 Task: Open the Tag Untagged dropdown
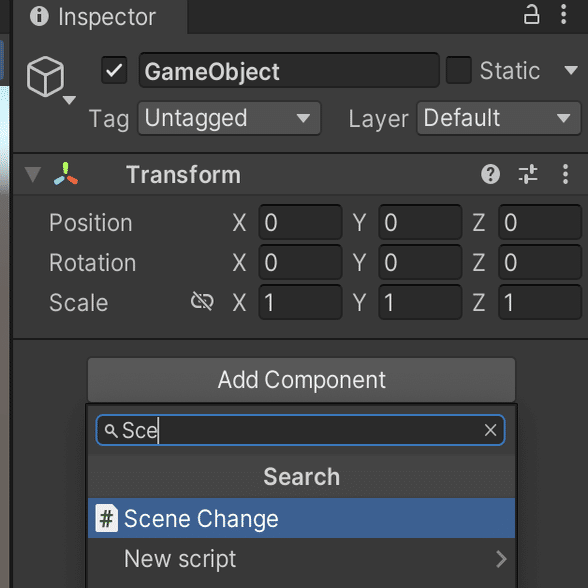(x=229, y=118)
